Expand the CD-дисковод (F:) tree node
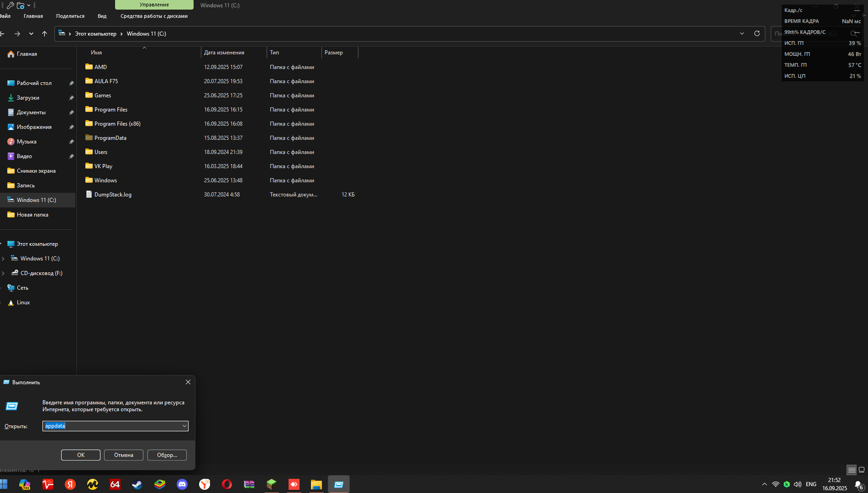 tap(3, 273)
